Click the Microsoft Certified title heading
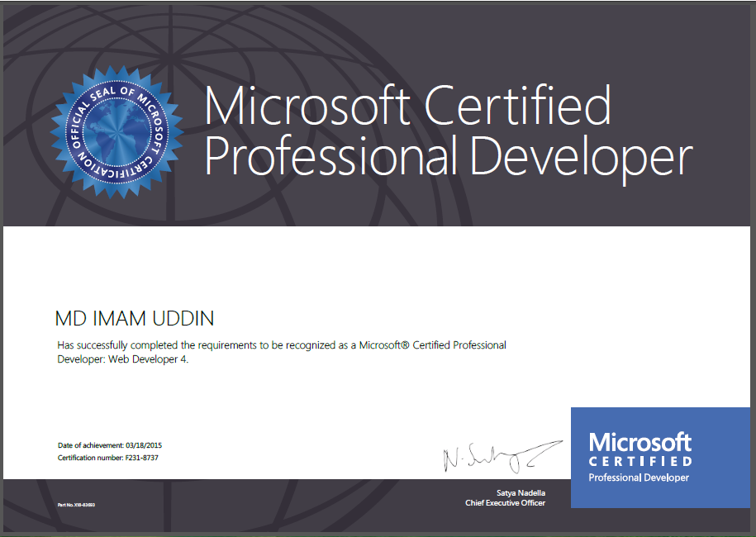 pyautogui.click(x=406, y=105)
